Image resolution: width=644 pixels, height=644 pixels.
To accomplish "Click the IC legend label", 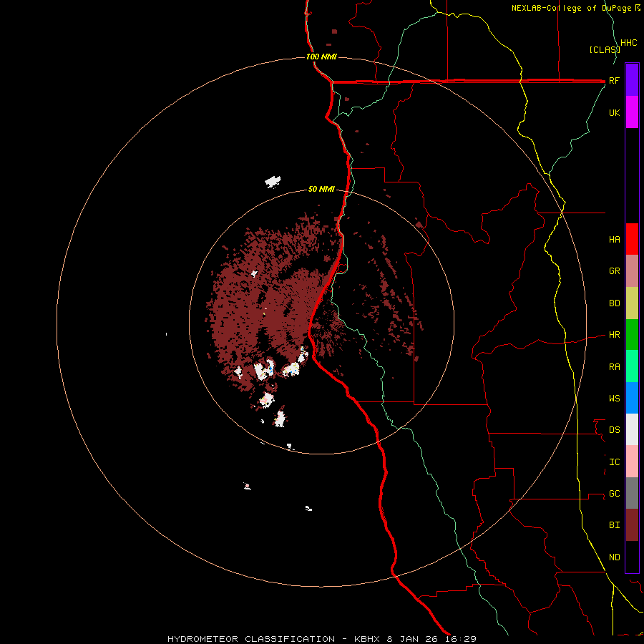I will 614,462.
